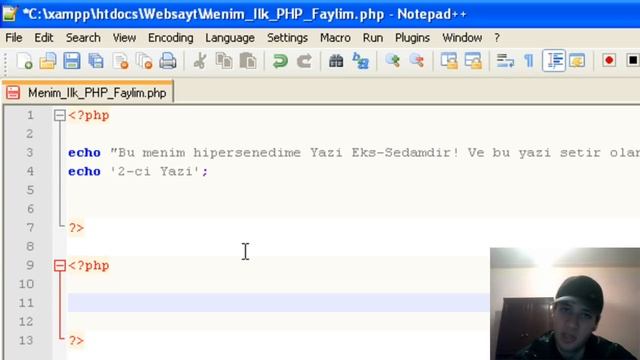Click the Redo arrow icon

point(304,61)
